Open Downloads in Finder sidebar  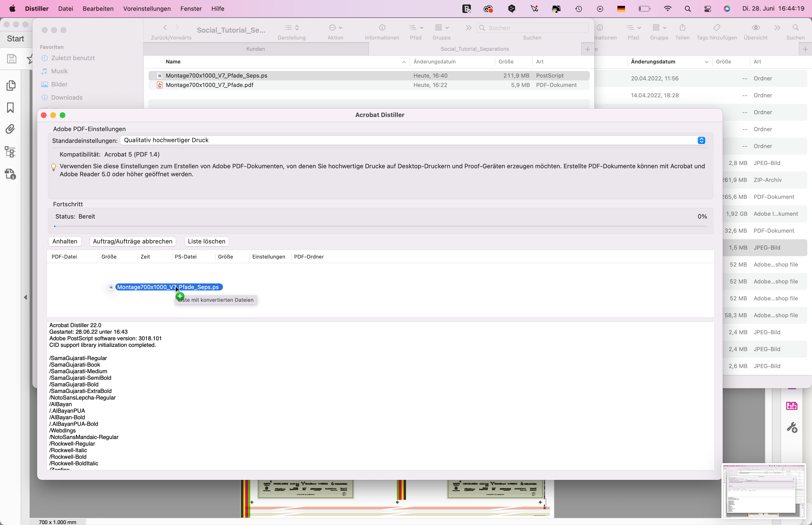pos(62,98)
